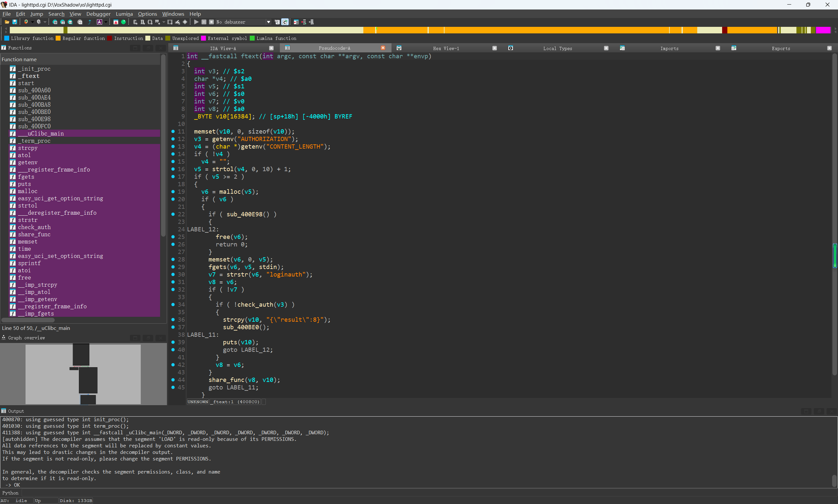This screenshot has height=504, width=838.
Task: Toggle the breakpoint dot on line 44
Action: pos(173,380)
